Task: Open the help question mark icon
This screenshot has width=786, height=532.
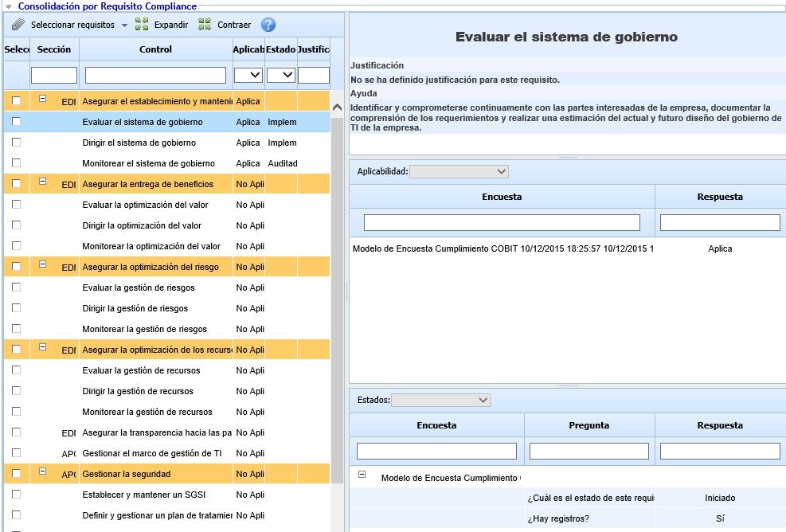Action: pos(268,24)
